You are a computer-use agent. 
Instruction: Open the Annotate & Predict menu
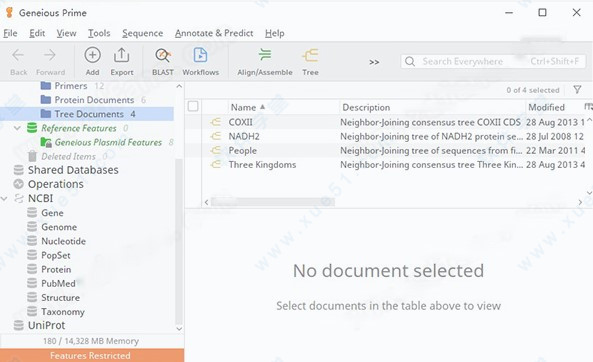pyautogui.click(x=214, y=33)
